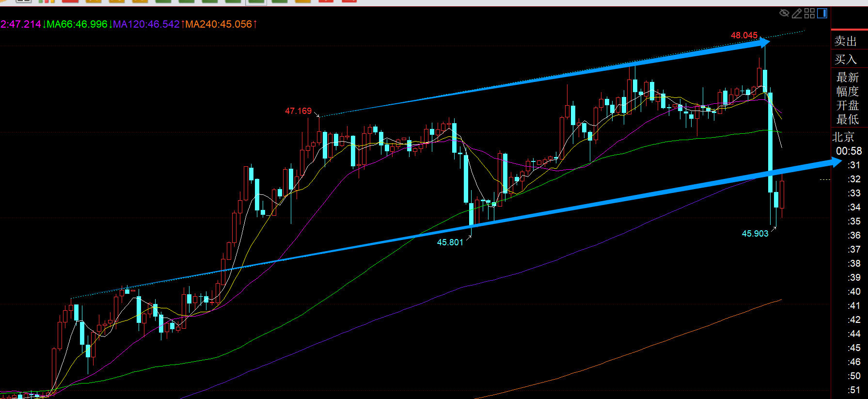This screenshot has width=868, height=399.
Task: Toggle the right side panel layout icon
Action: [822, 13]
